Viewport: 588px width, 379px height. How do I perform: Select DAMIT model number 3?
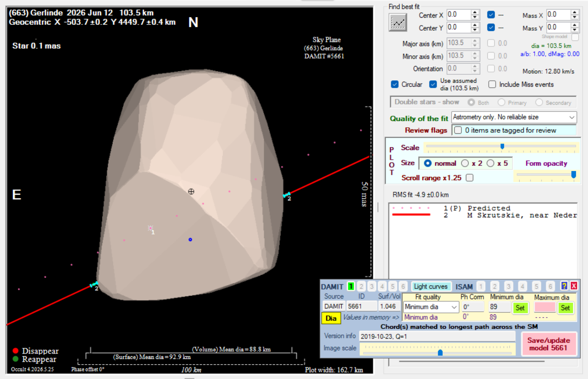(x=372, y=287)
